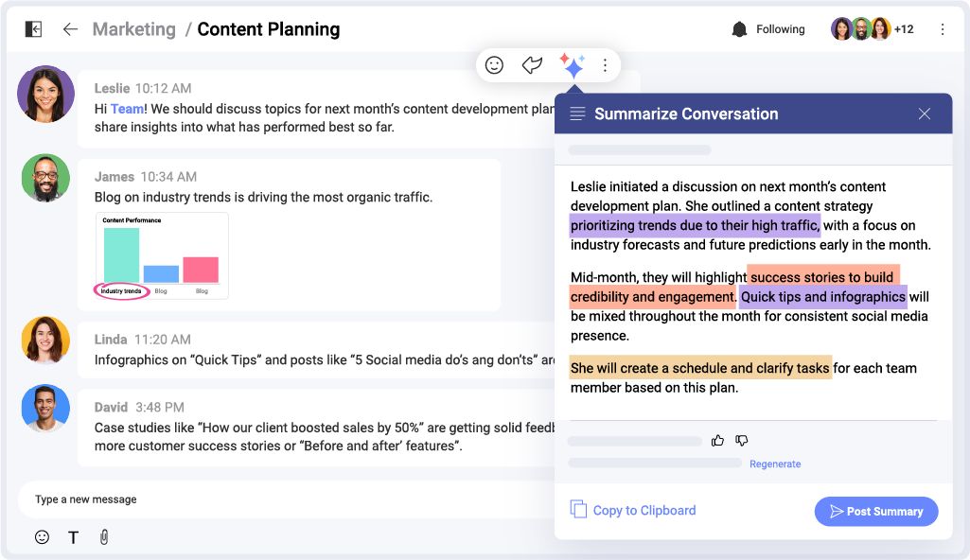The height and width of the screenshot is (560, 970).
Task: Open the emoji picker below the message box
Action: (x=42, y=537)
